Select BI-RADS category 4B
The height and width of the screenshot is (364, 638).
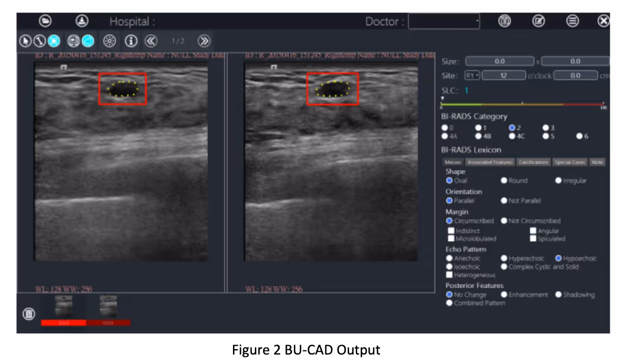click(478, 136)
